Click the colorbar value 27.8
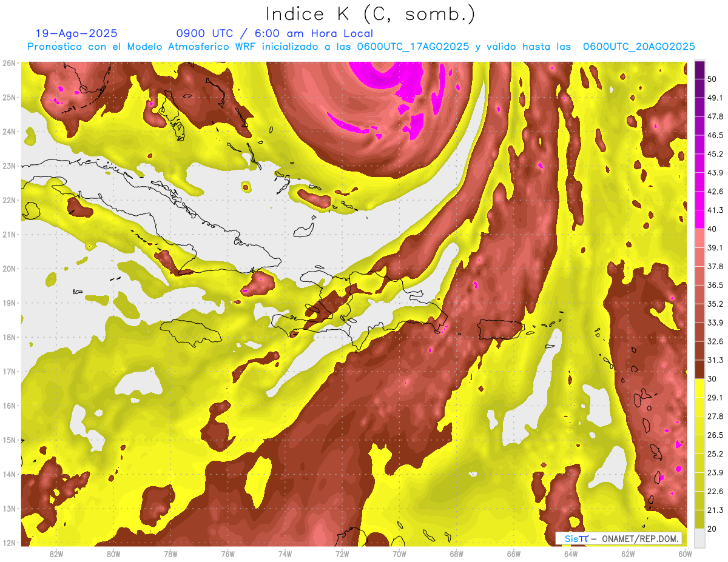728x562 pixels. 715,416
